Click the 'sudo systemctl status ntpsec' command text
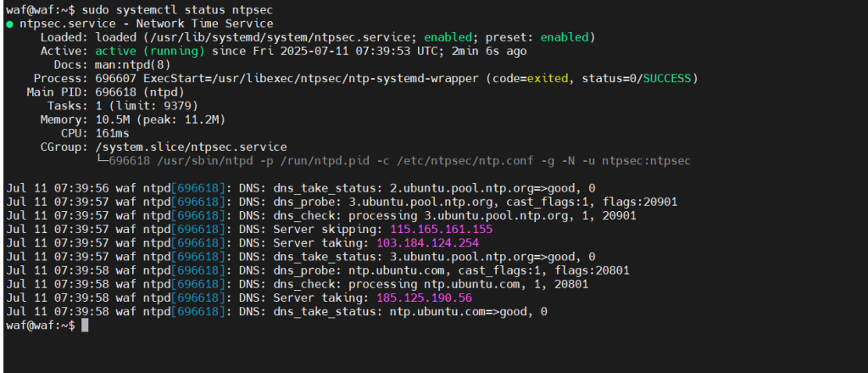The image size is (868, 373). point(177,10)
